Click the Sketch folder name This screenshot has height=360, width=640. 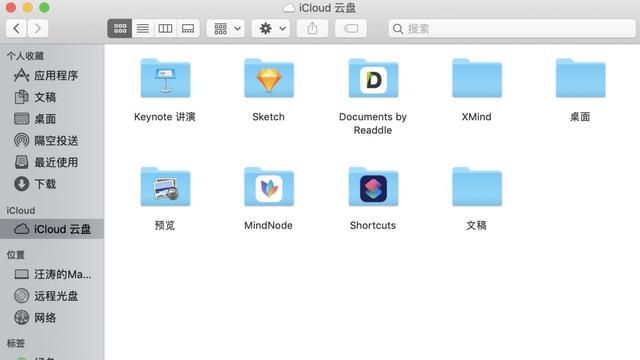tap(268, 117)
